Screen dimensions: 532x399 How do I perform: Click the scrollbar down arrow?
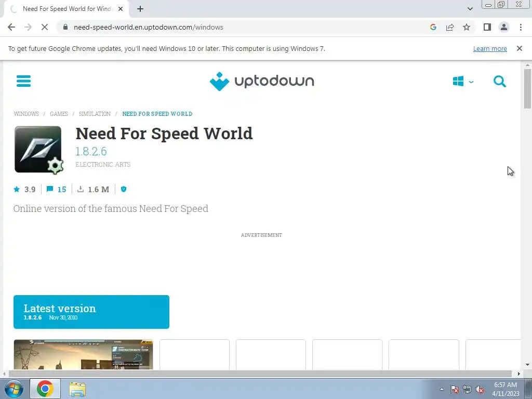(527, 365)
